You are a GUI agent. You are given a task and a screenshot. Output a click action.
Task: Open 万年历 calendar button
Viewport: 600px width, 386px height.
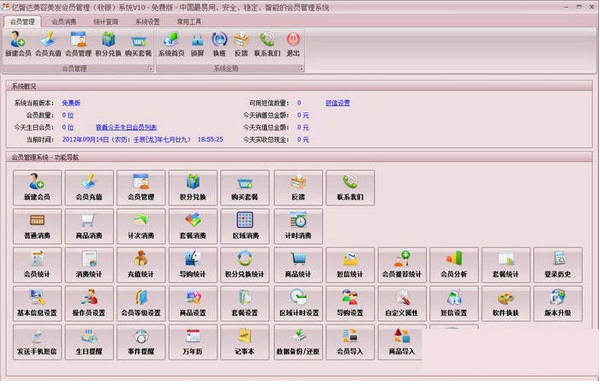(193, 342)
